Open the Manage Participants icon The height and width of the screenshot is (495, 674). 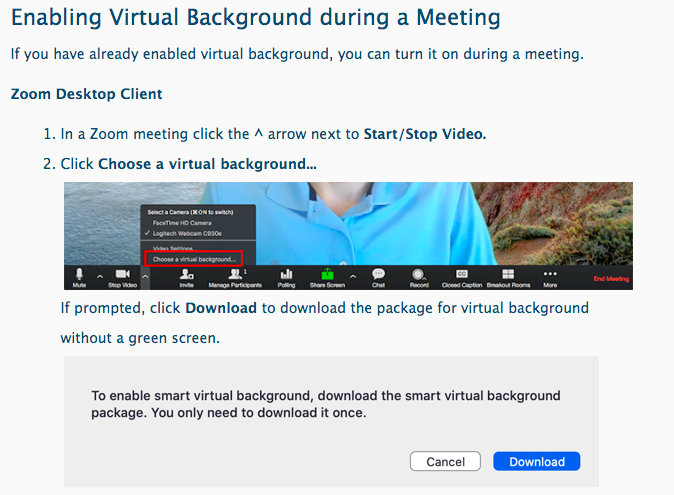237,273
